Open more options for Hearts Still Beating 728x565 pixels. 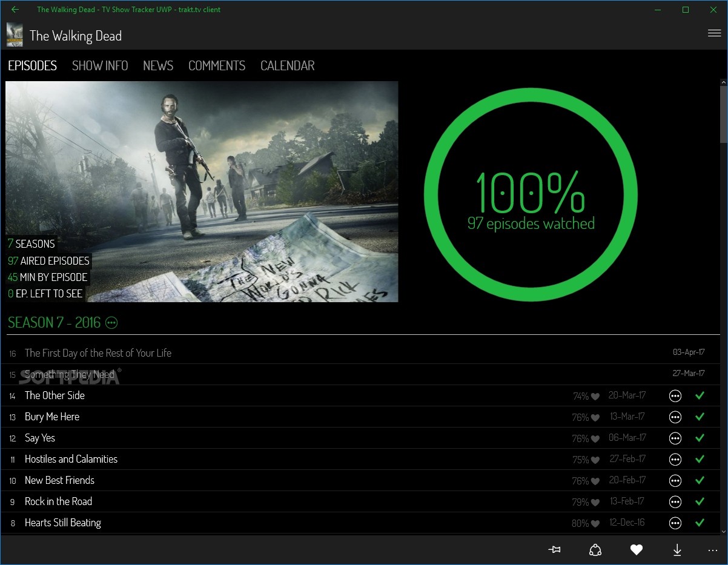pyautogui.click(x=675, y=523)
